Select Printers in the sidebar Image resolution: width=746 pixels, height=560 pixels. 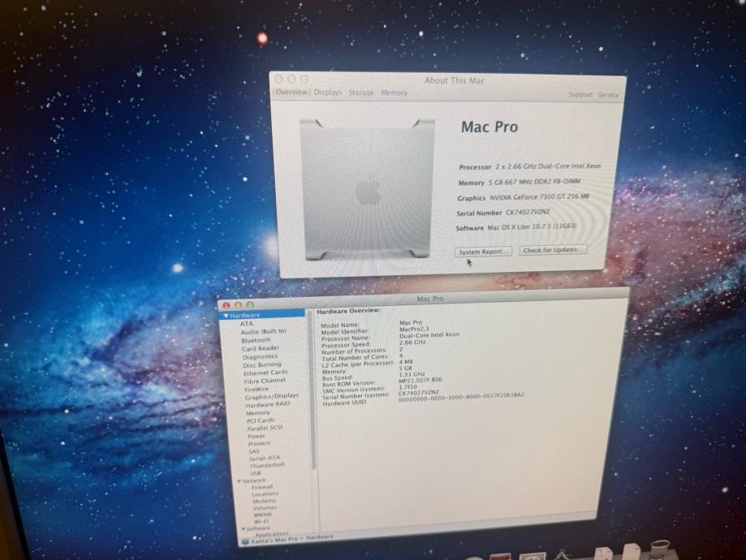(259, 443)
